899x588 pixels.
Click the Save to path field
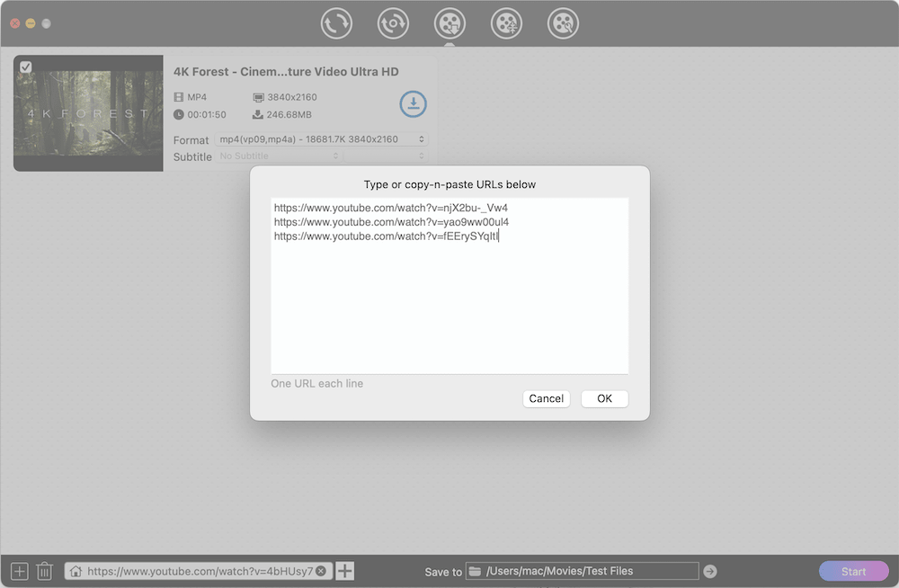[583, 570]
